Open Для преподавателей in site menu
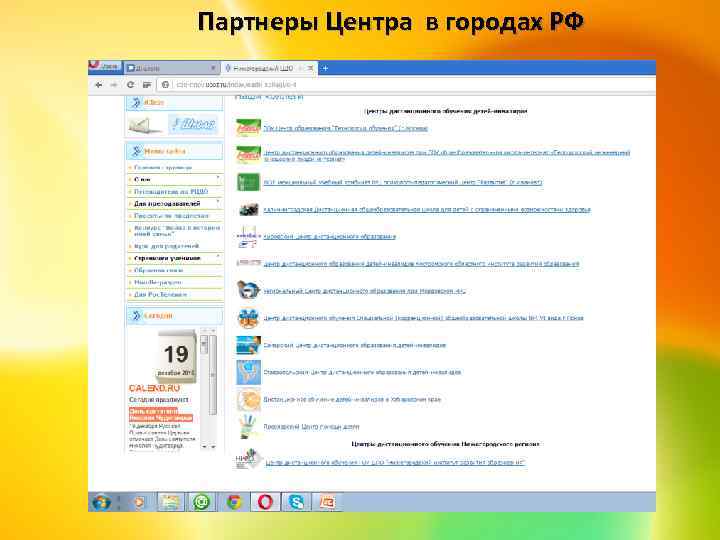 click(x=167, y=203)
